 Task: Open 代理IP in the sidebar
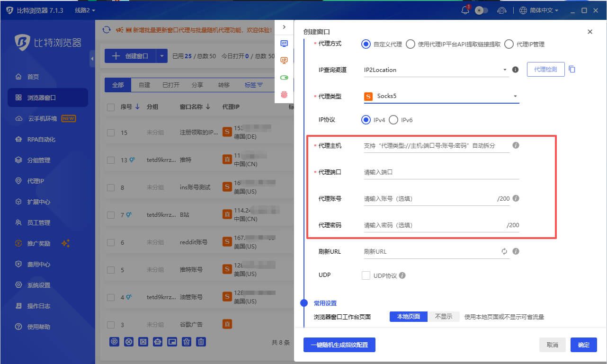(48, 181)
